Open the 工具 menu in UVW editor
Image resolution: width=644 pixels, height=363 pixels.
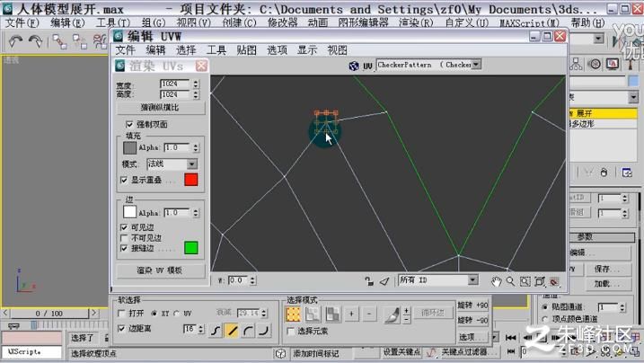(x=216, y=50)
